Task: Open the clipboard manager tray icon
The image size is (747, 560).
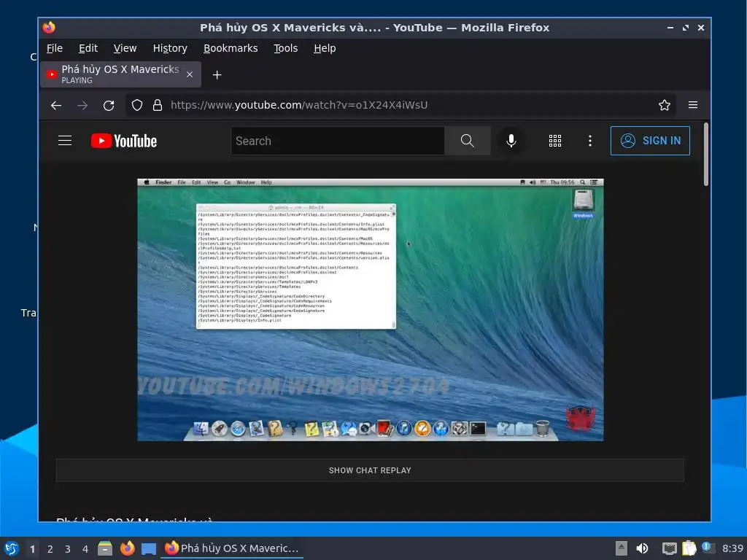Action: tap(689, 548)
